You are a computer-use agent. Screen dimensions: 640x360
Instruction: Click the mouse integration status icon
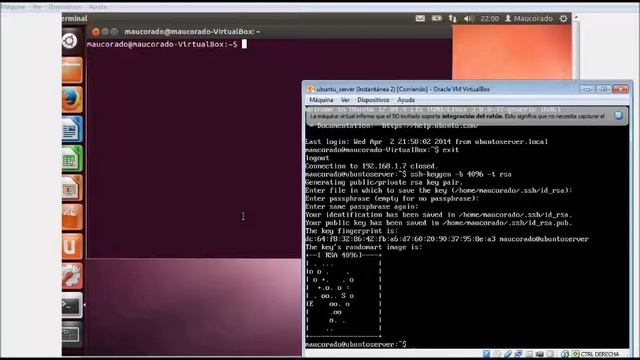(565, 354)
